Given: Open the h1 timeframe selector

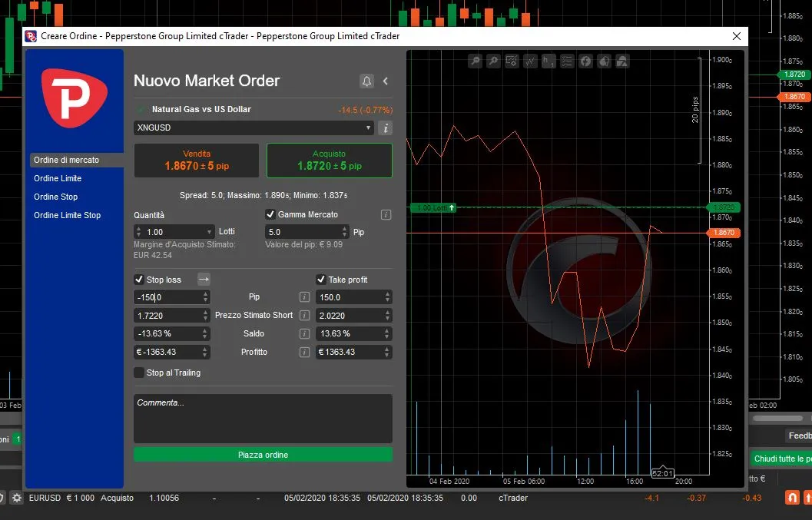Looking at the screenshot, I should (549, 61).
